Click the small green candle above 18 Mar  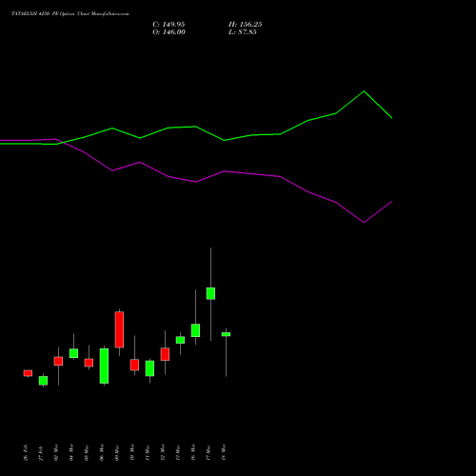click(x=226, y=334)
